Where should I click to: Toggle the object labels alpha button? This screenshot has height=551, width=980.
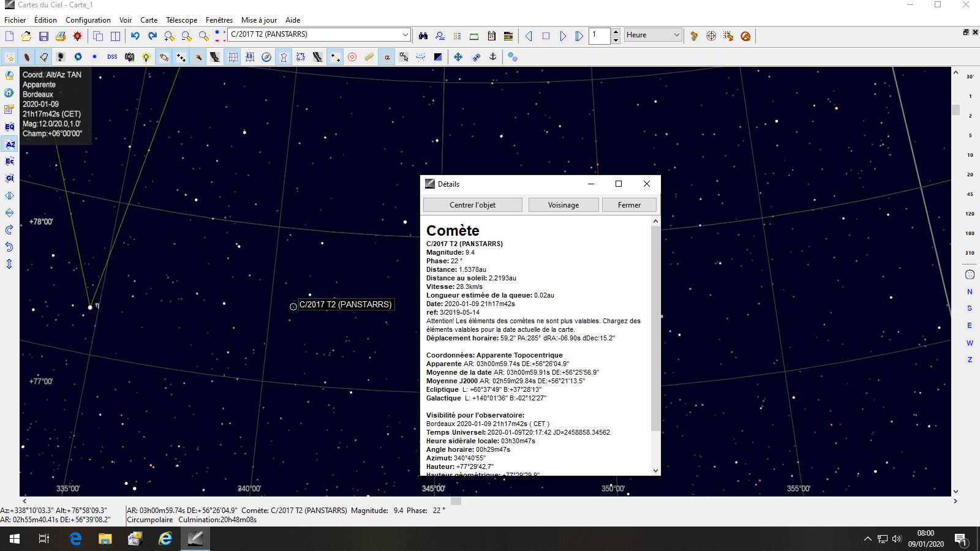[386, 57]
